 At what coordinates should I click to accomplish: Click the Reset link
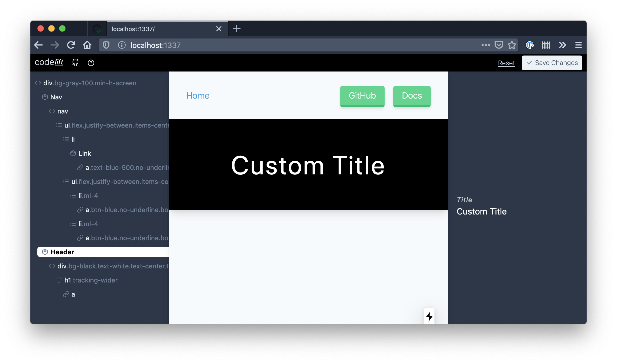[506, 63]
